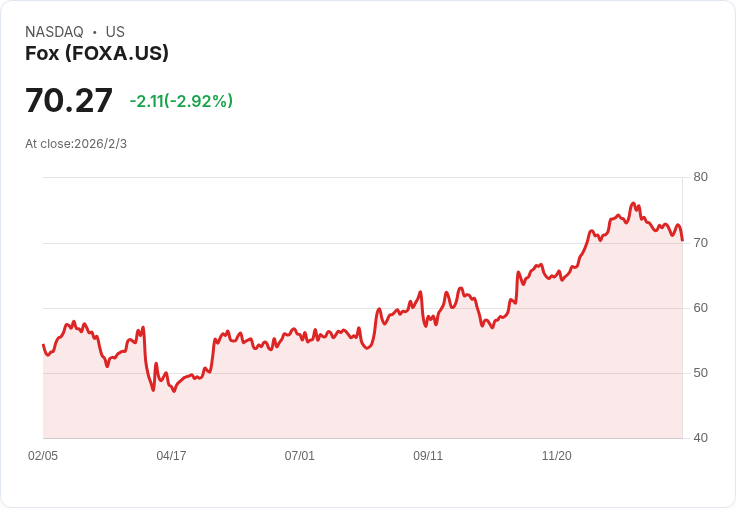736x508 pixels.
Task: Click the chart's highest peak near 76
Action: (x=633, y=203)
